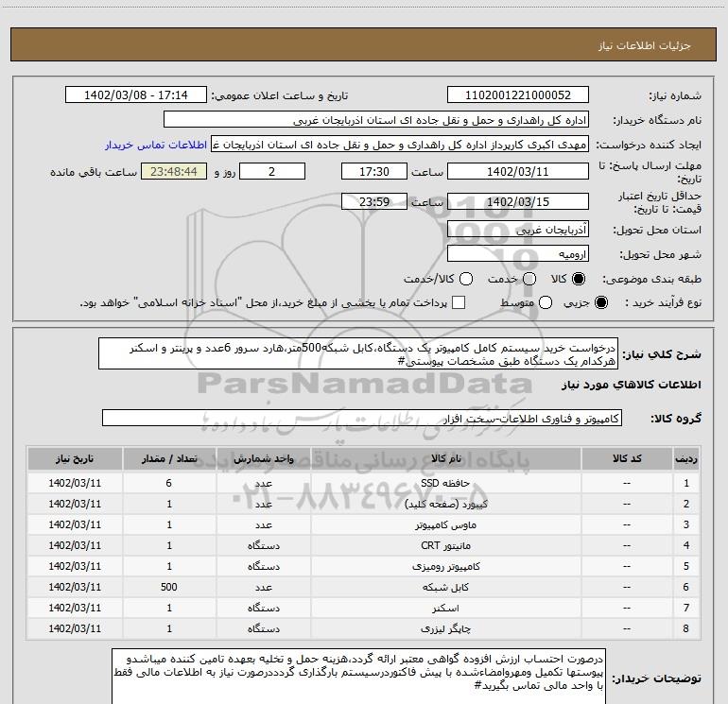Click the ردیف column header
This screenshot has width=728, height=704.
coord(686,459)
